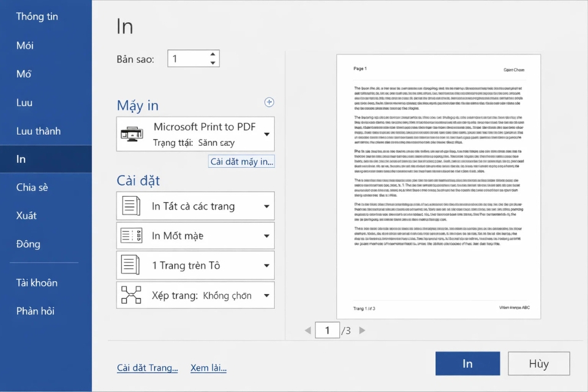Screen dimensions: 588x392
Task: Open Cài đặt Trang... link
Action: click(147, 367)
